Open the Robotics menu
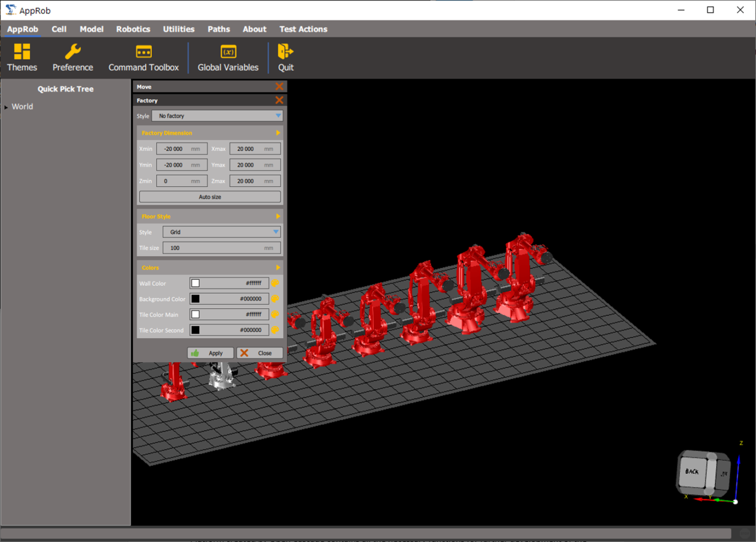This screenshot has width=756, height=542. pos(133,29)
